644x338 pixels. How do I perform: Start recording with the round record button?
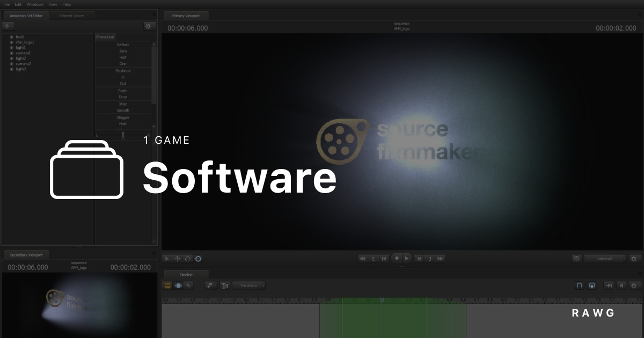point(397,258)
